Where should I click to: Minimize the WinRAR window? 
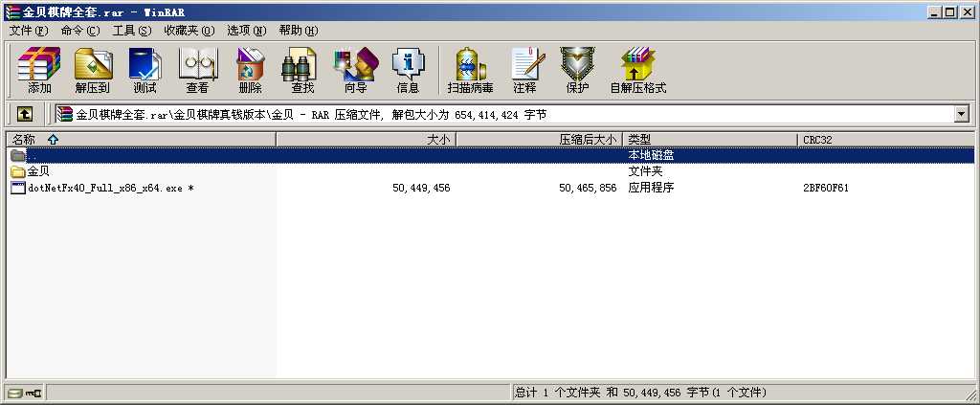934,11
